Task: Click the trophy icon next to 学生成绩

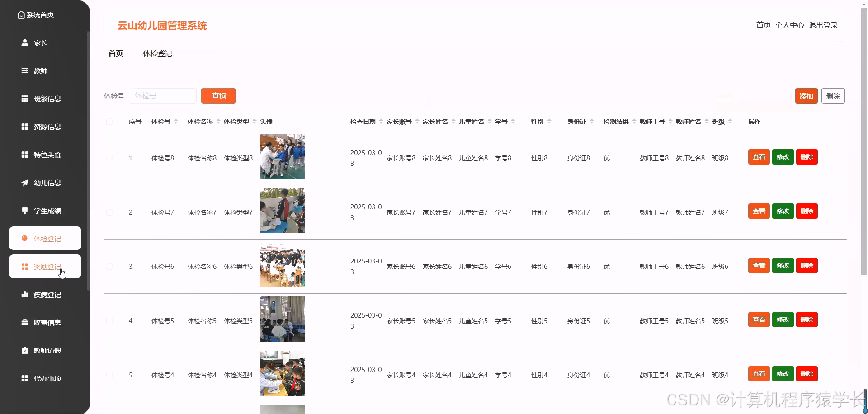Action: 25,211
